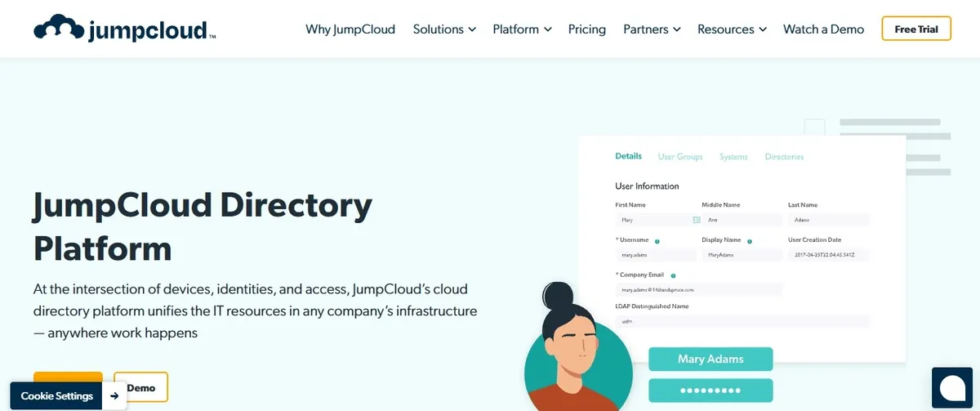980x411 pixels.
Task: Click the Username field mary.adams
Action: [x=656, y=255]
